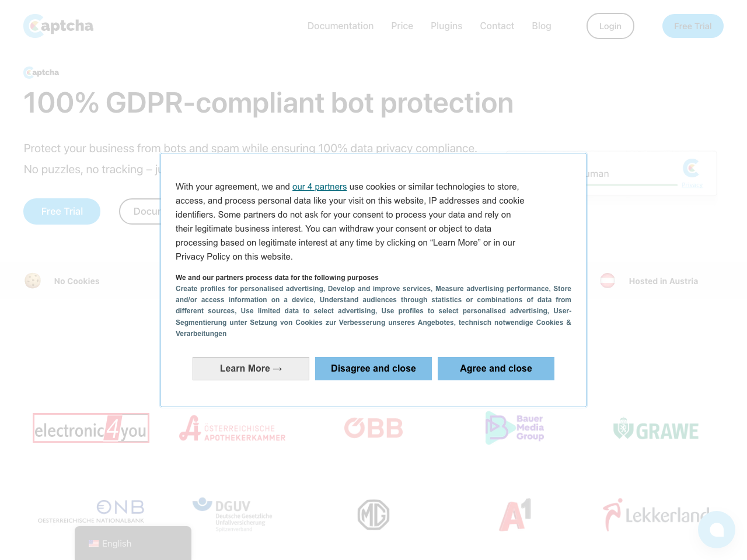Click the Hosted in Austria flag icon
Image resolution: width=747 pixels, height=560 pixels.
607,281
